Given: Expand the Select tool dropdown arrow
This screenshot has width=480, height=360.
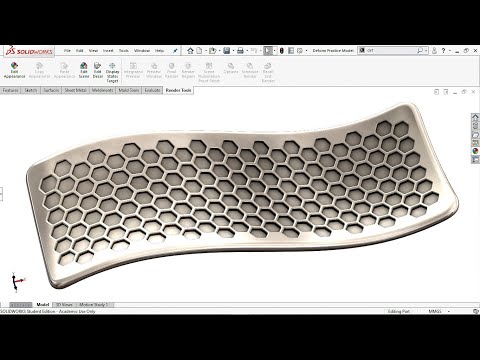Looking at the screenshot, I should point(274,51).
